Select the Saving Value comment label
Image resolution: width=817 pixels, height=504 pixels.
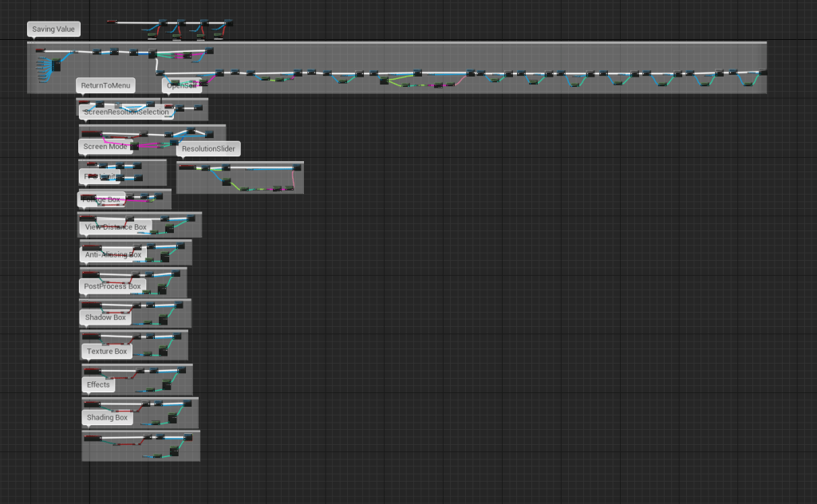point(53,30)
